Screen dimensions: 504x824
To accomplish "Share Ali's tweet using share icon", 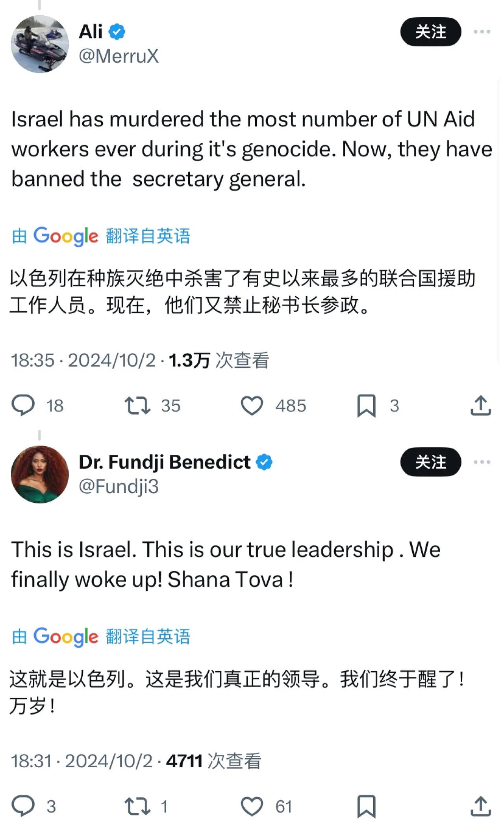I will [480, 406].
